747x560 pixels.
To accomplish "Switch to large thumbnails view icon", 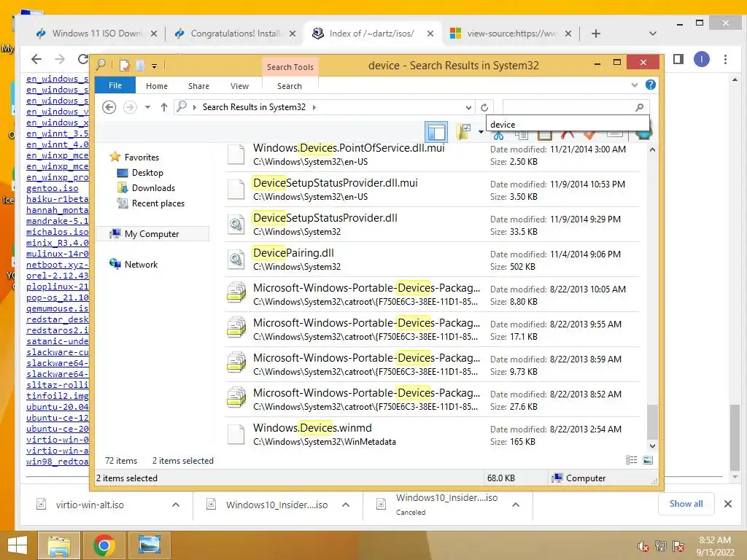I will click(x=648, y=460).
